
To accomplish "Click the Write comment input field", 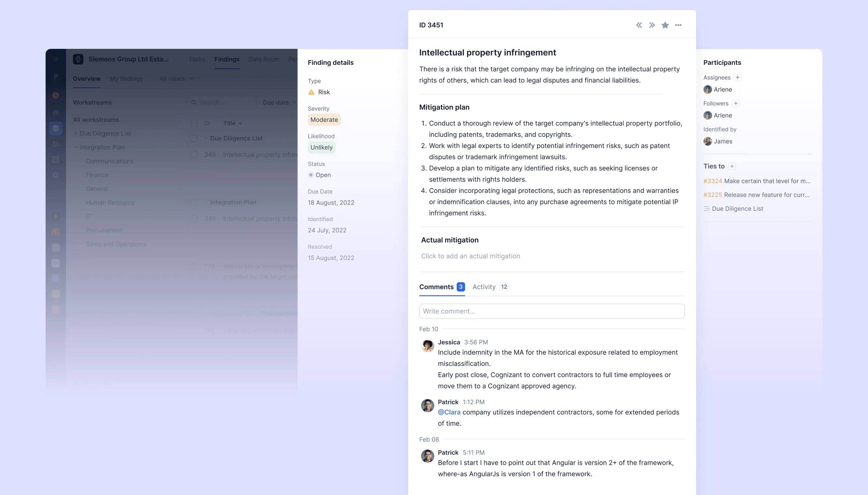I will click(551, 311).
